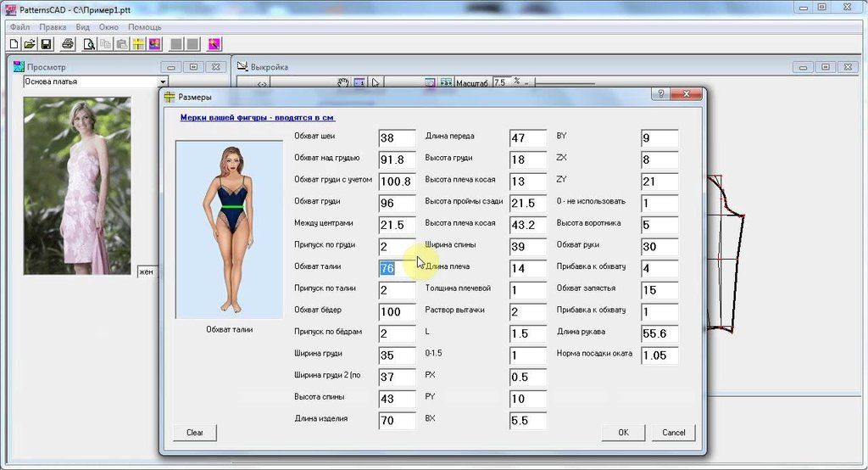
Task: Click the figure illustration in Размеры dialog
Action: coord(229,229)
